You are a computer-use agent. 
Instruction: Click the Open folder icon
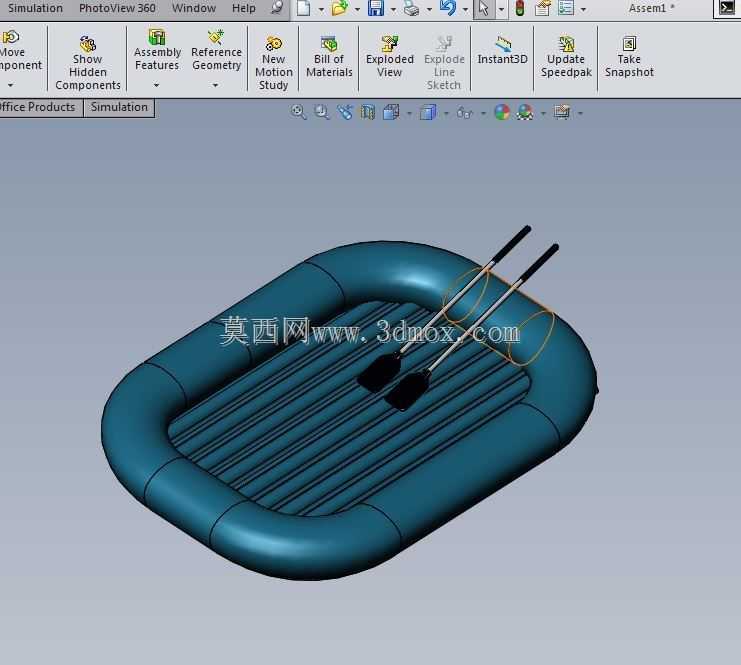340,8
